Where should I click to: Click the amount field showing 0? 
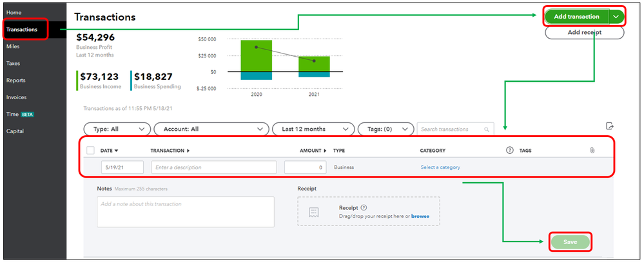pyautogui.click(x=305, y=167)
